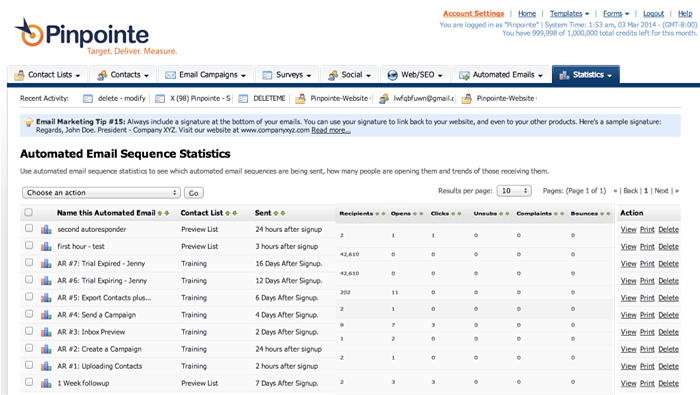Open recent activity icon for delete - modify
The height and width of the screenshot is (395, 700).
click(x=88, y=99)
